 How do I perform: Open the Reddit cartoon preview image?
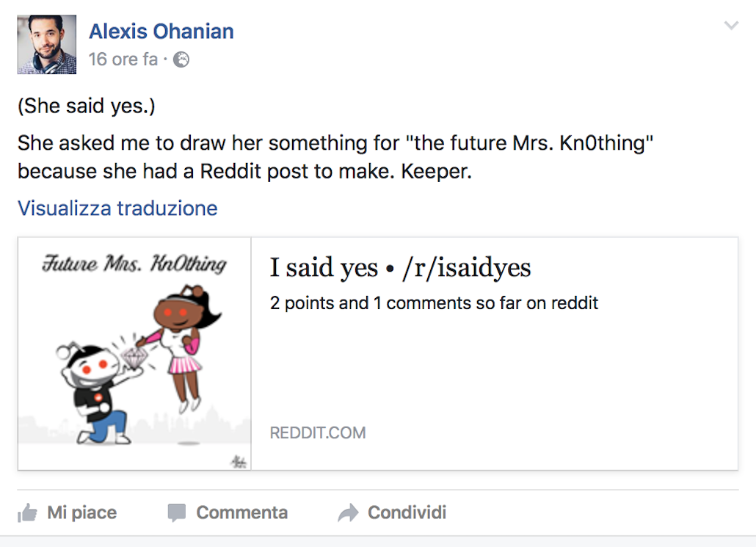coord(134,353)
